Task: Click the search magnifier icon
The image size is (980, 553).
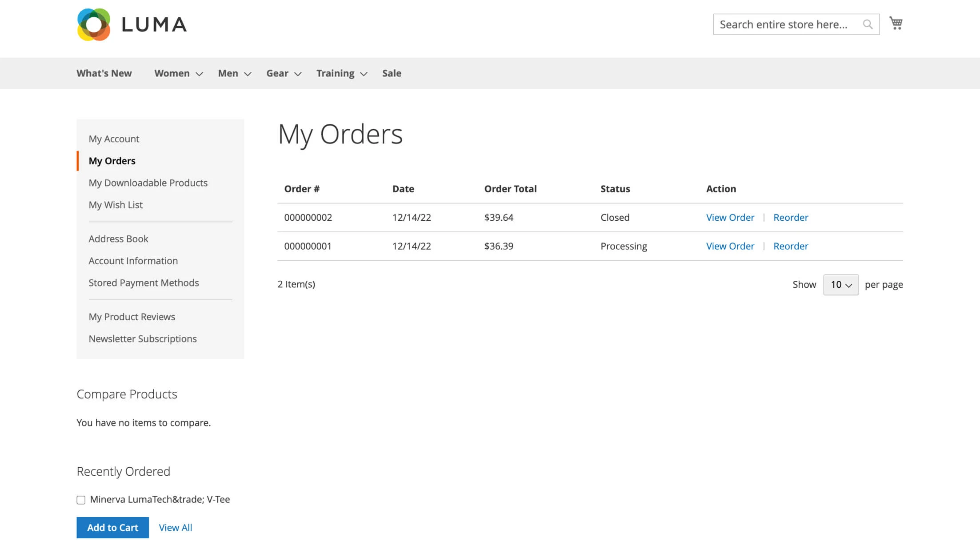Action: tap(867, 24)
